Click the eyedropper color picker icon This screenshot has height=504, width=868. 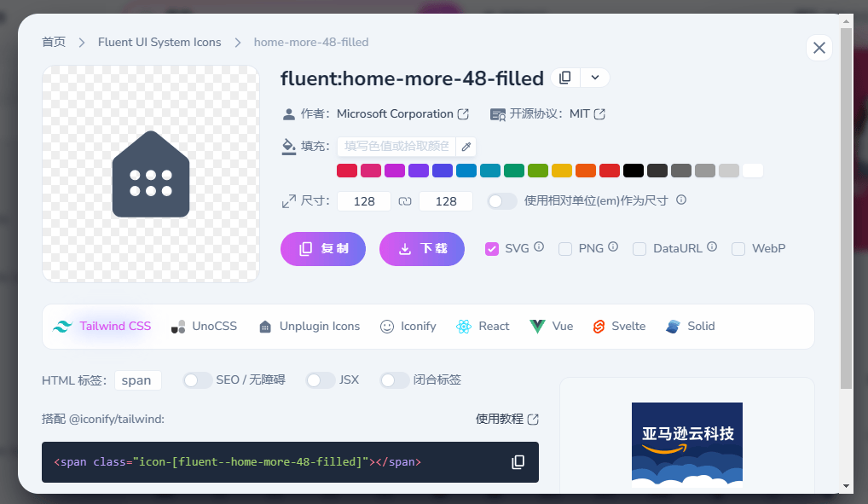[466, 147]
